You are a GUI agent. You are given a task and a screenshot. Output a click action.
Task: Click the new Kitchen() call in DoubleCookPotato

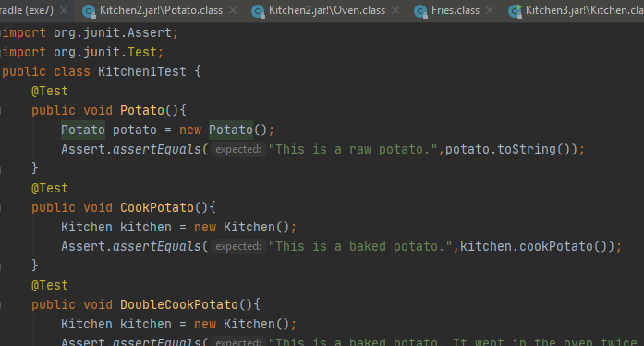(x=241, y=324)
